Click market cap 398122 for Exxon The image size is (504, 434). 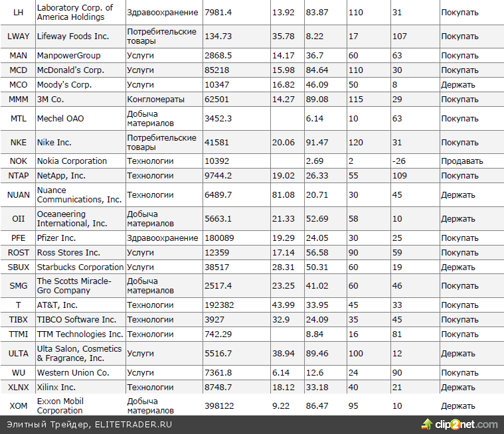(219, 406)
